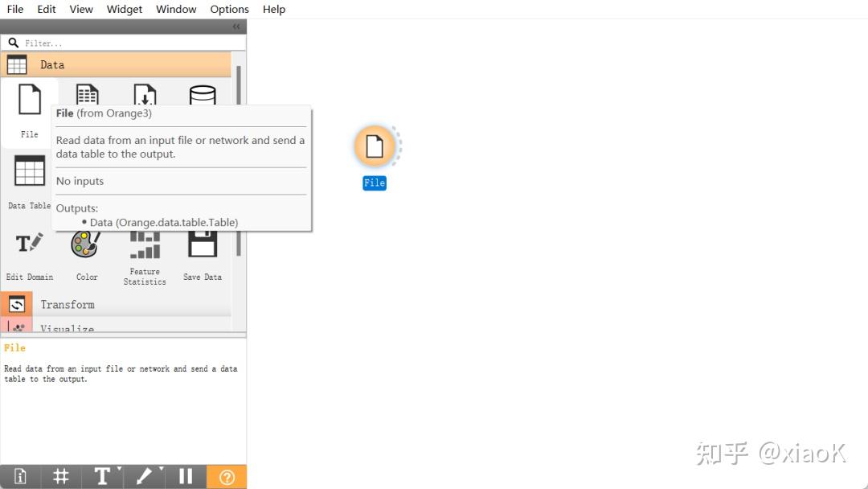This screenshot has height=489, width=868.
Task: Click the toolbox vertical scrollbar
Action: point(239,161)
